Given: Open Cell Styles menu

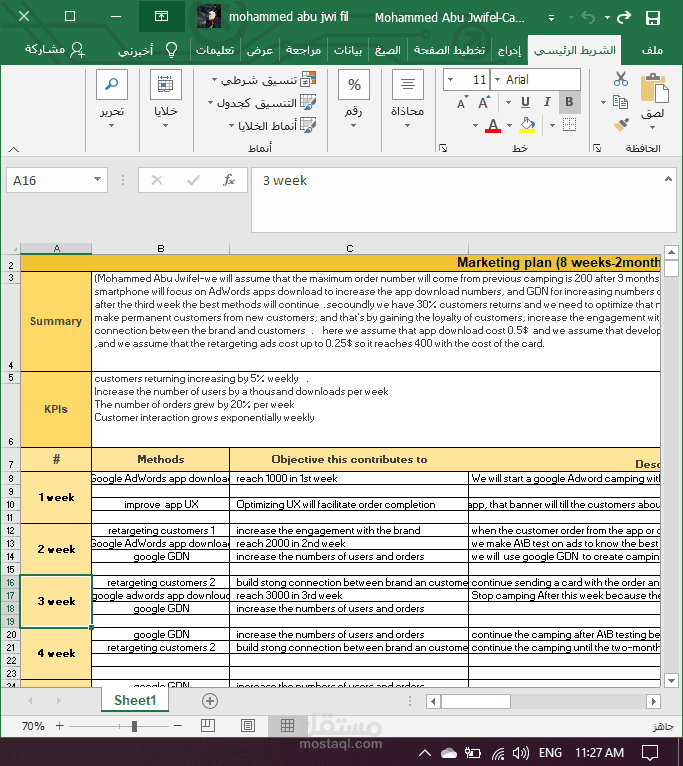Looking at the screenshot, I should click(272, 125).
